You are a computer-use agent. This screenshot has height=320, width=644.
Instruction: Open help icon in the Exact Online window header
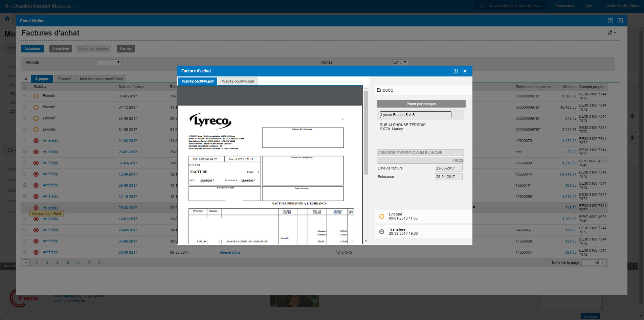(x=610, y=21)
